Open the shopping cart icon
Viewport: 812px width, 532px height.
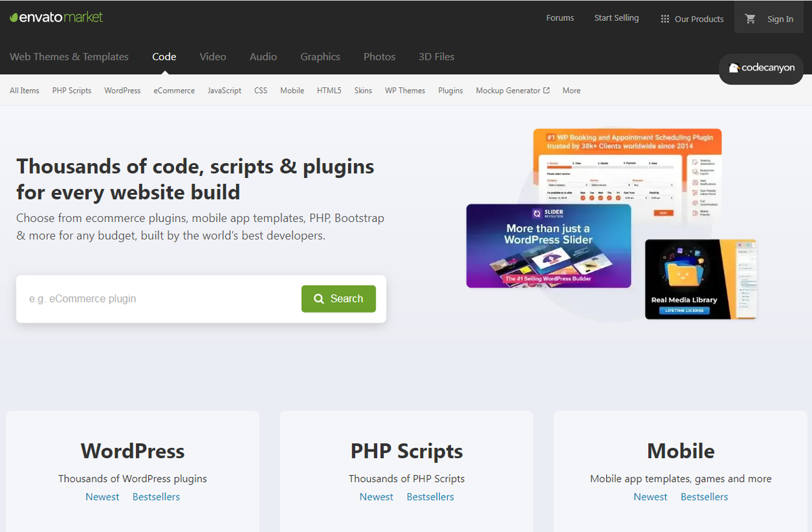[x=750, y=19]
